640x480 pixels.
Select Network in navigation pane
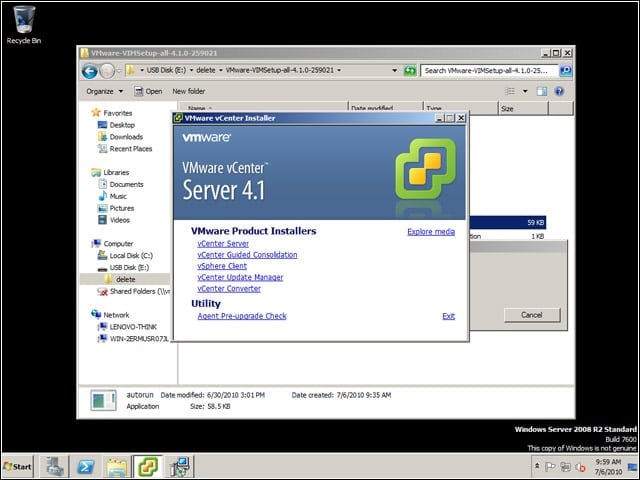point(110,315)
